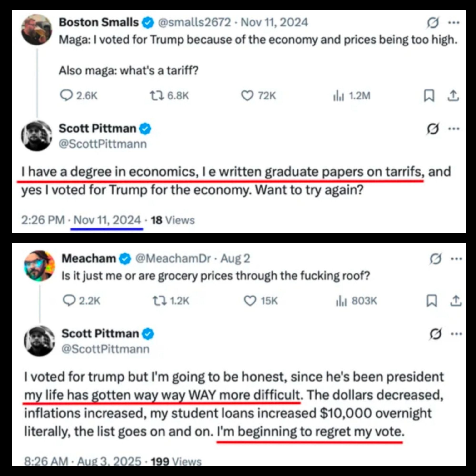Click Grok icon on Boston Smalls' tweet
This screenshot has width=476, height=476.
point(433,23)
